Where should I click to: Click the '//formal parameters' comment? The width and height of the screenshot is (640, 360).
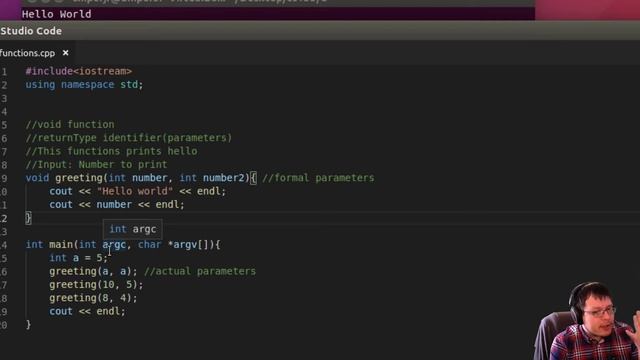coord(318,178)
